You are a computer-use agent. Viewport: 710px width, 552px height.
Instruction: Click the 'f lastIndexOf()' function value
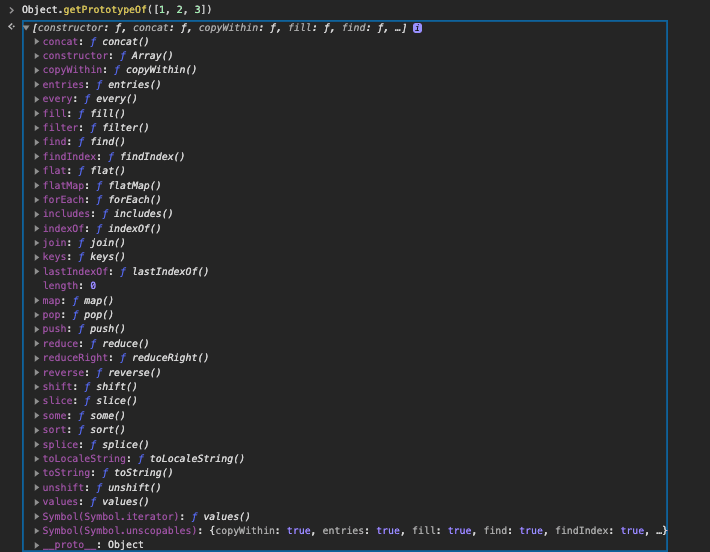pyautogui.click(x=164, y=272)
